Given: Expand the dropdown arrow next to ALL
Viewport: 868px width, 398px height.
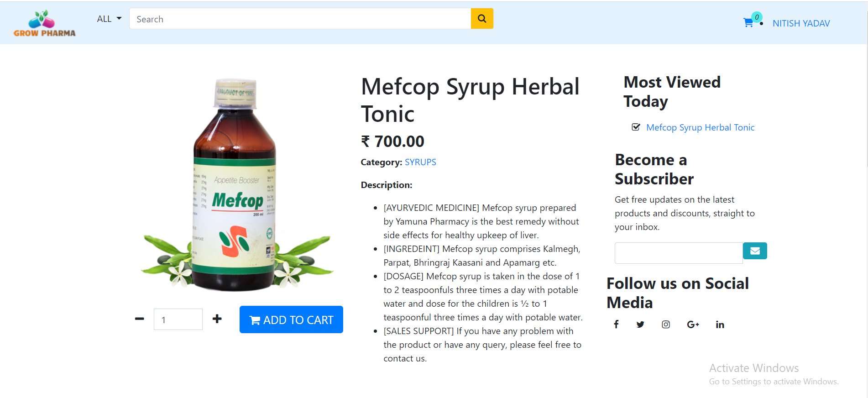Looking at the screenshot, I should click(x=120, y=19).
